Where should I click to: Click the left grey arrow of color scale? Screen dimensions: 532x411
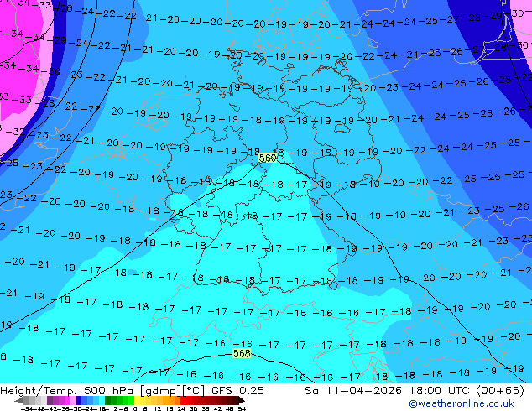pyautogui.click(x=19, y=401)
